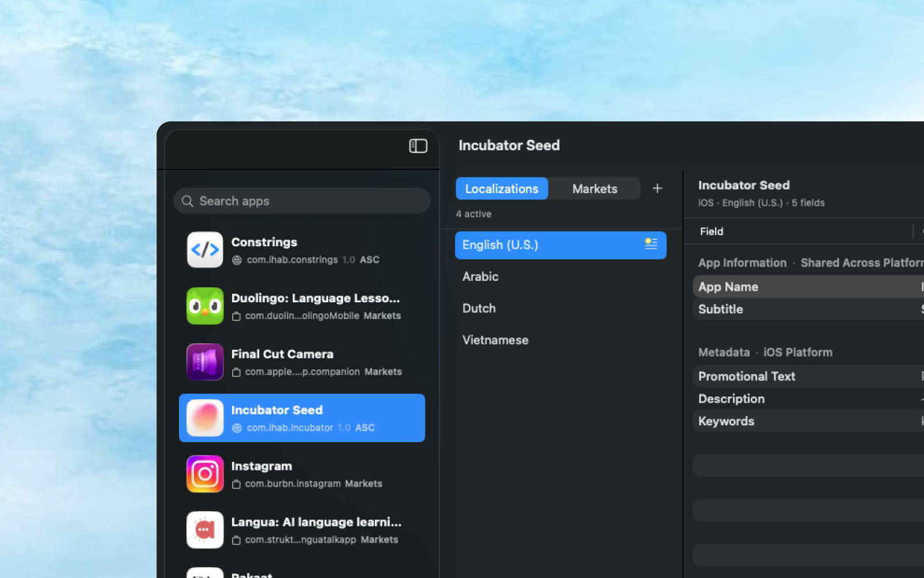This screenshot has width=924, height=578.
Task: Click the Markets label under Langua
Action: tap(379, 540)
